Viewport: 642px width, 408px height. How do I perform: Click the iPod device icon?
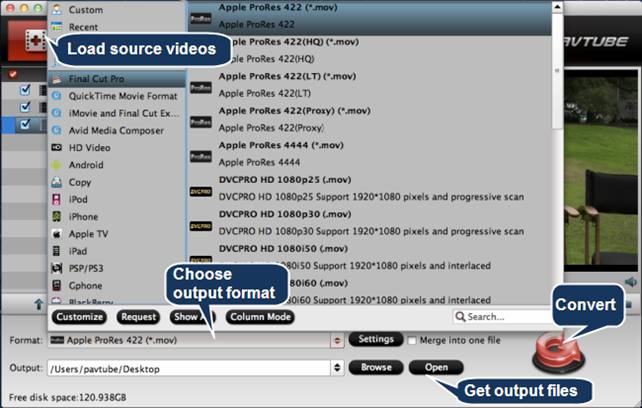pyautogui.click(x=57, y=199)
